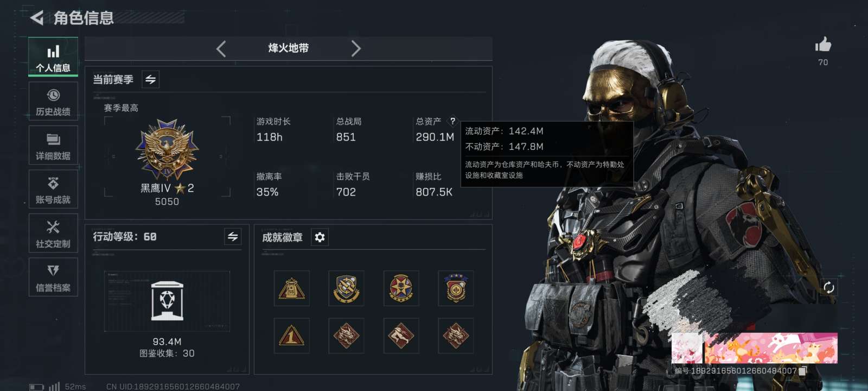
Task: Toggle the 当前赛季 season swap button
Action: point(150,79)
